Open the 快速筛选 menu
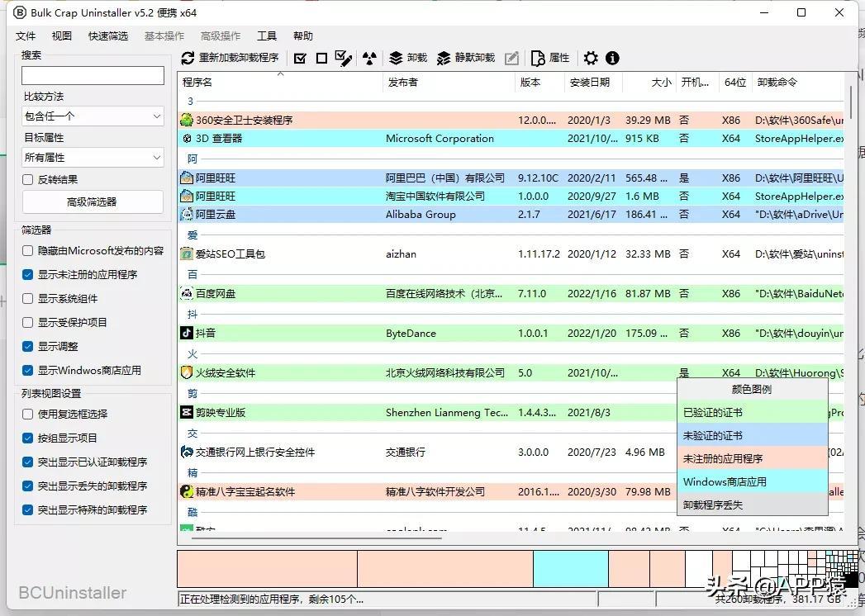 tap(108, 36)
